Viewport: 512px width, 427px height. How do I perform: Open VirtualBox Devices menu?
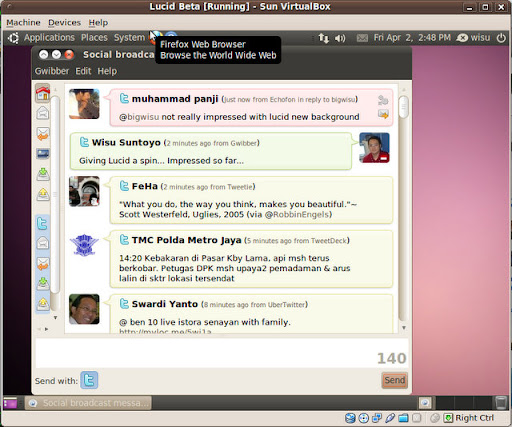pyautogui.click(x=64, y=23)
